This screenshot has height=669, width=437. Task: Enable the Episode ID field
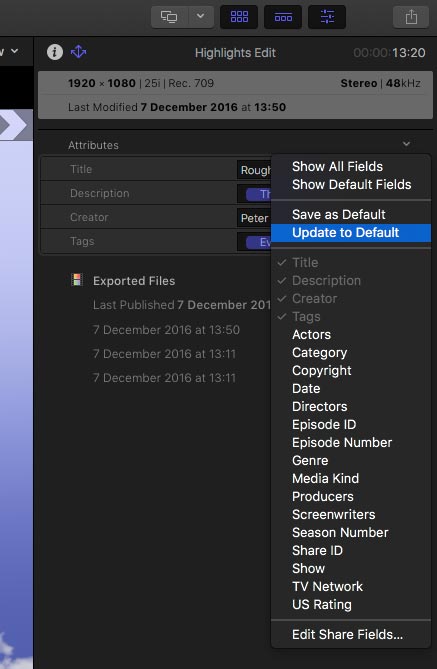click(x=351, y=425)
